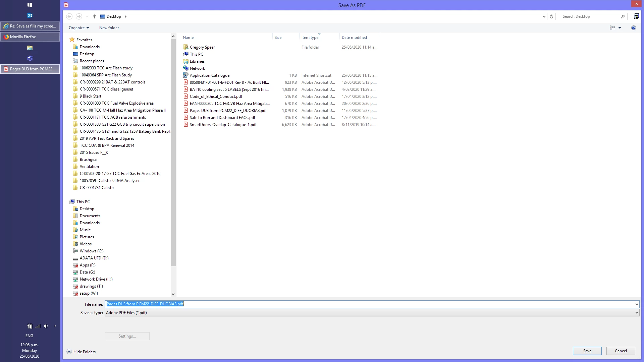This screenshot has height=362, width=644.
Task: Click the Up one level arrow icon
Action: point(95,16)
